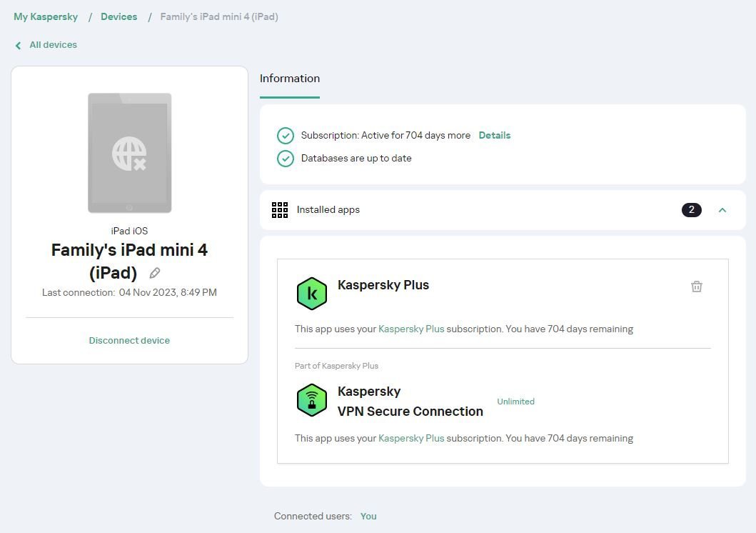756x533 pixels.
Task: Click the subscription status checkmark icon
Action: [x=286, y=136]
